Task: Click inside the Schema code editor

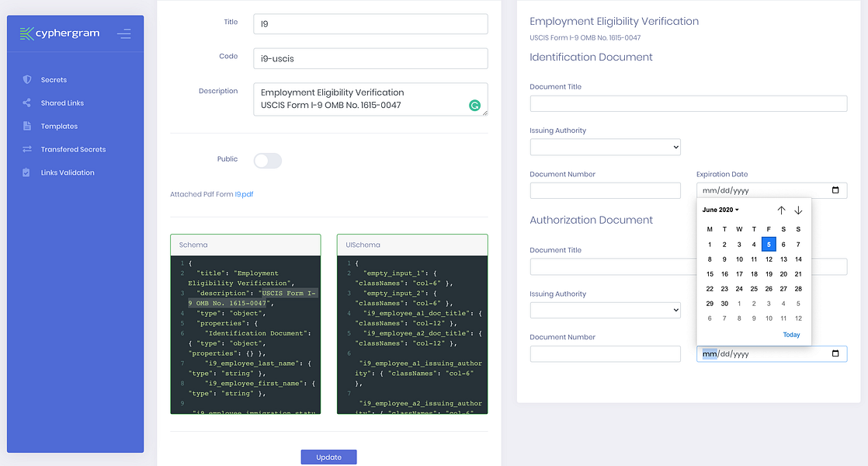Action: (246, 334)
